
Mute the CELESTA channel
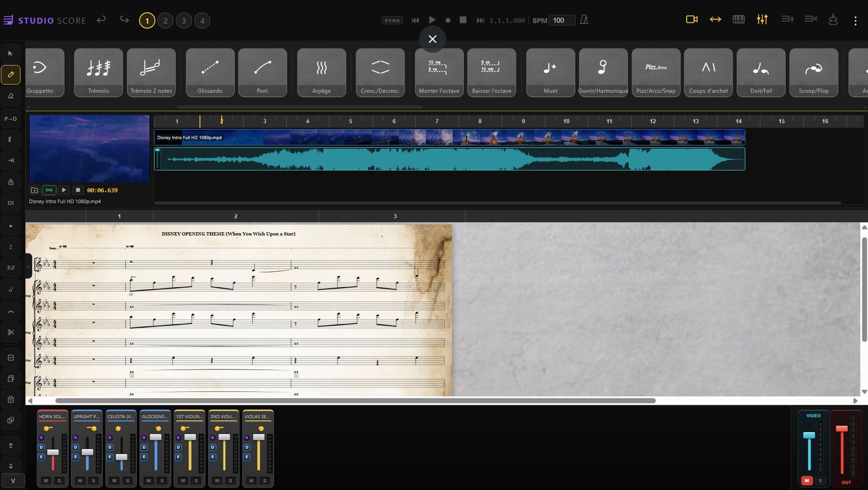(x=114, y=480)
